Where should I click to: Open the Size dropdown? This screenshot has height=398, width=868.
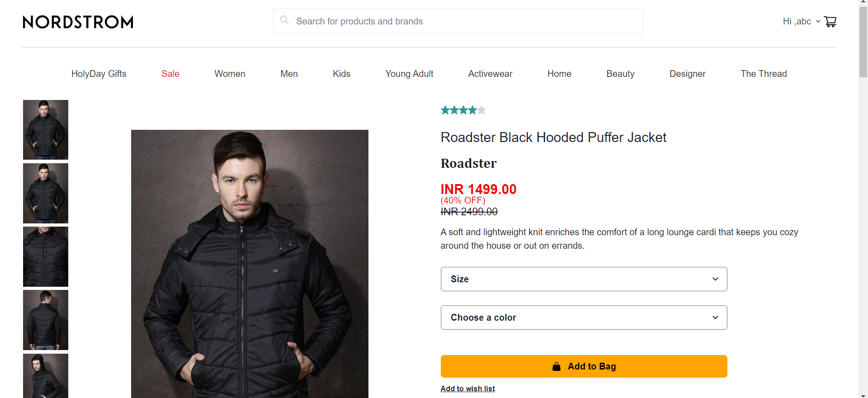click(x=584, y=279)
